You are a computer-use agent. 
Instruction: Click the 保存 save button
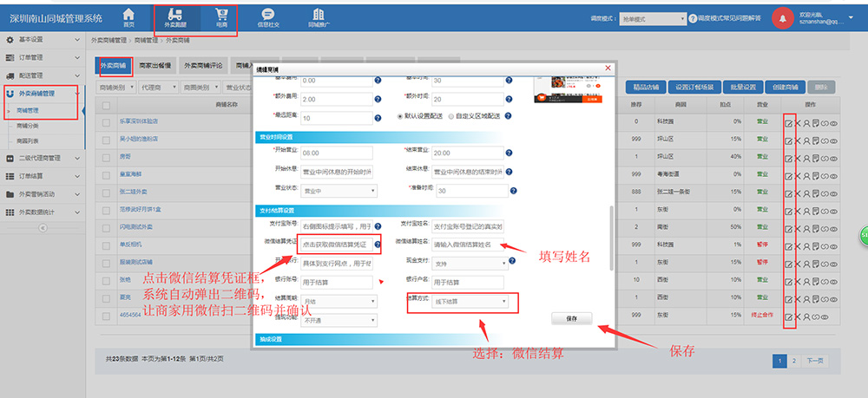click(571, 319)
